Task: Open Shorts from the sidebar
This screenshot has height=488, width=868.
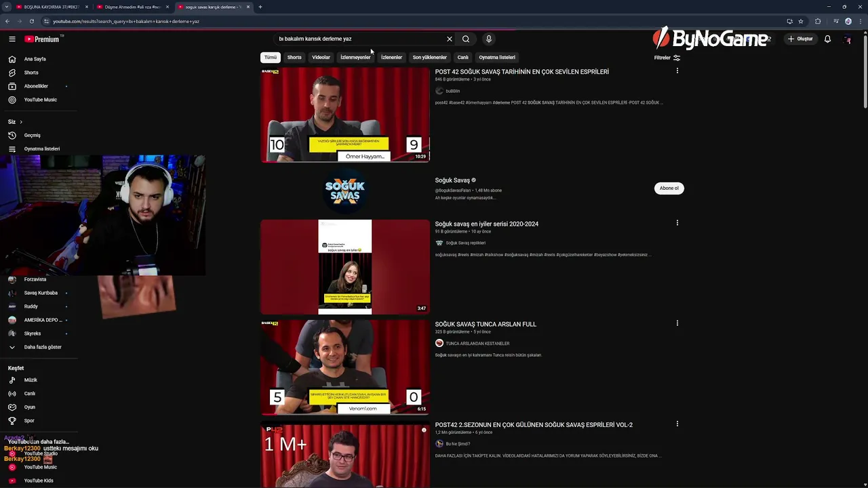Action: [x=31, y=73]
